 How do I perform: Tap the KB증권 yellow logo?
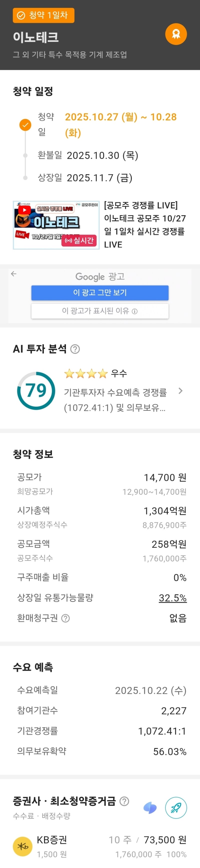[x=22, y=846]
